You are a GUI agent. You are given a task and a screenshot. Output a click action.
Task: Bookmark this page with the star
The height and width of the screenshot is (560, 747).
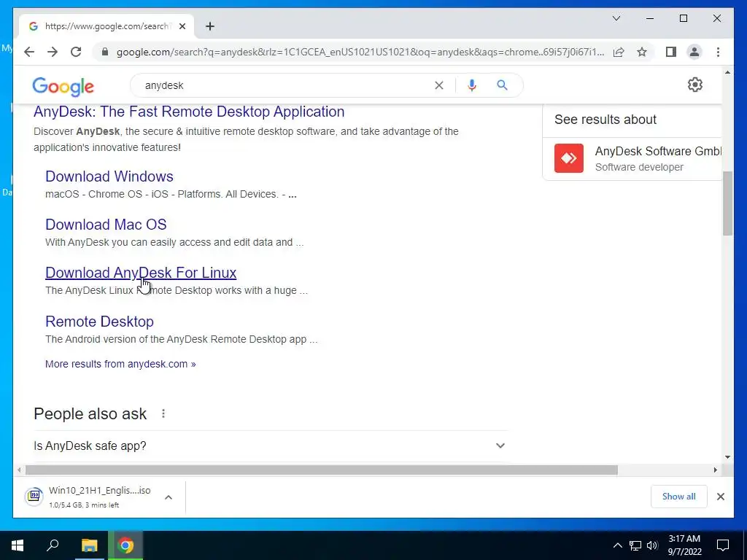[642, 52]
